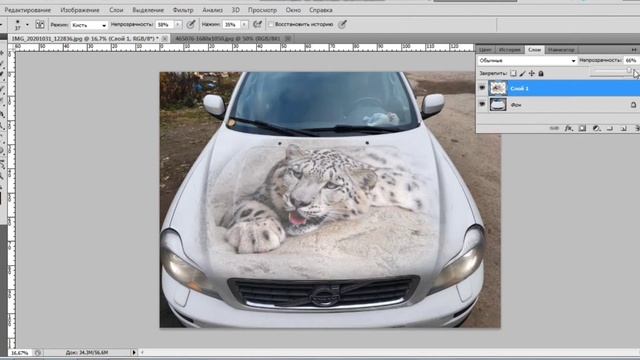640x360 pixels.
Task: Open the Режим mode dropdown
Action: [x=89, y=25]
